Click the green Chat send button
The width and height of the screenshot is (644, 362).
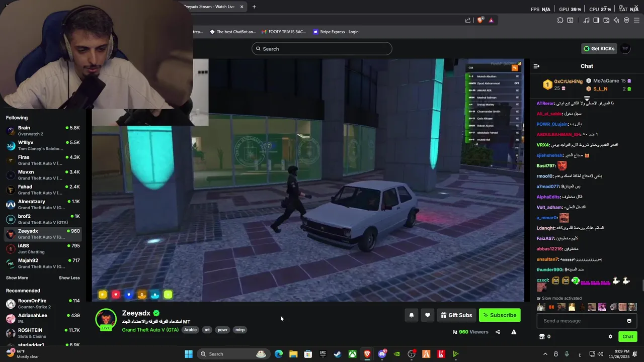627,337
